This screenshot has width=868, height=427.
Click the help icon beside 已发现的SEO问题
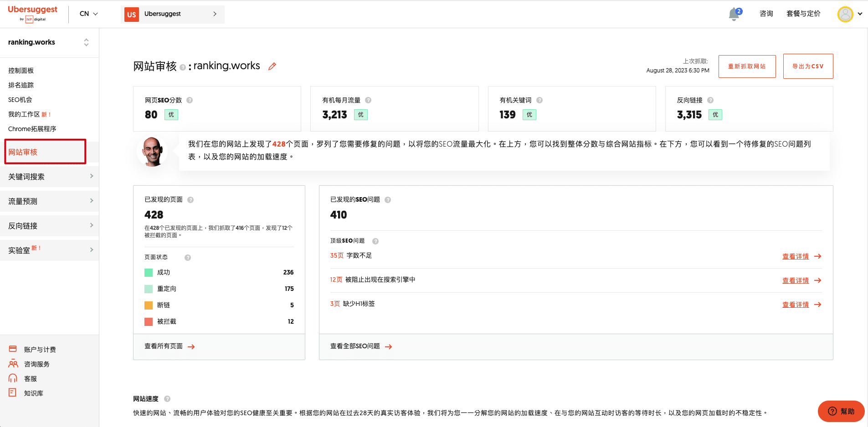pos(388,200)
